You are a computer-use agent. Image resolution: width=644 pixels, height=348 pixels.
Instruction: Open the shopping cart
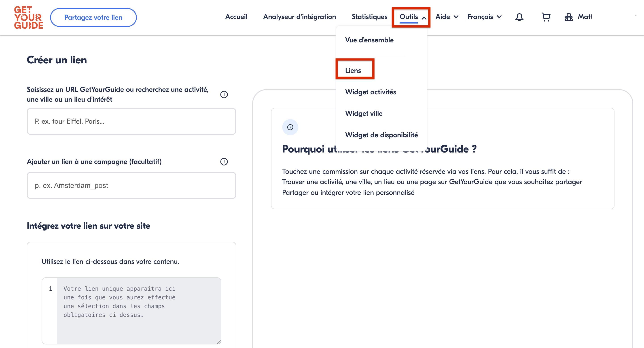click(x=546, y=17)
